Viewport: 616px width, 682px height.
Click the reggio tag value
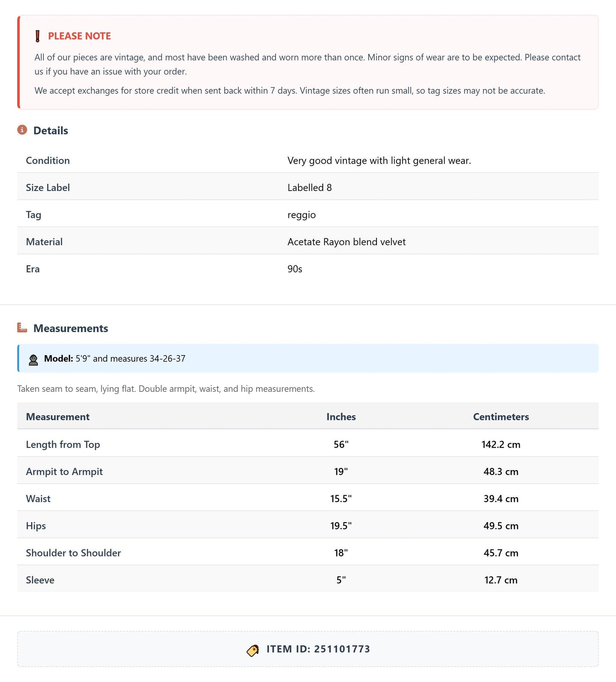pyautogui.click(x=302, y=215)
